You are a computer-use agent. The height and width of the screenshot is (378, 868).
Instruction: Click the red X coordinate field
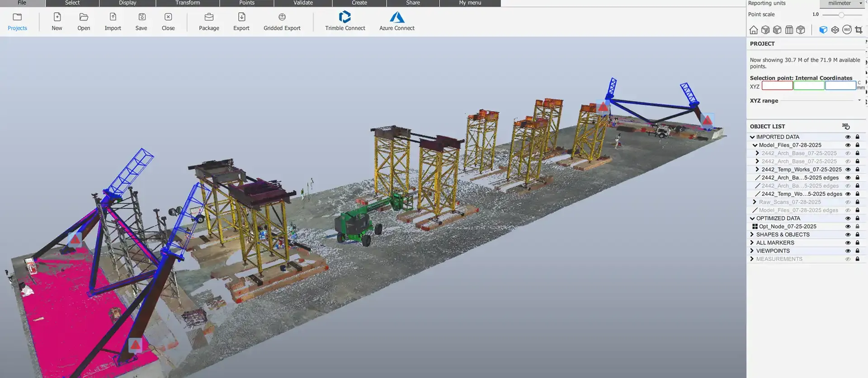point(777,85)
